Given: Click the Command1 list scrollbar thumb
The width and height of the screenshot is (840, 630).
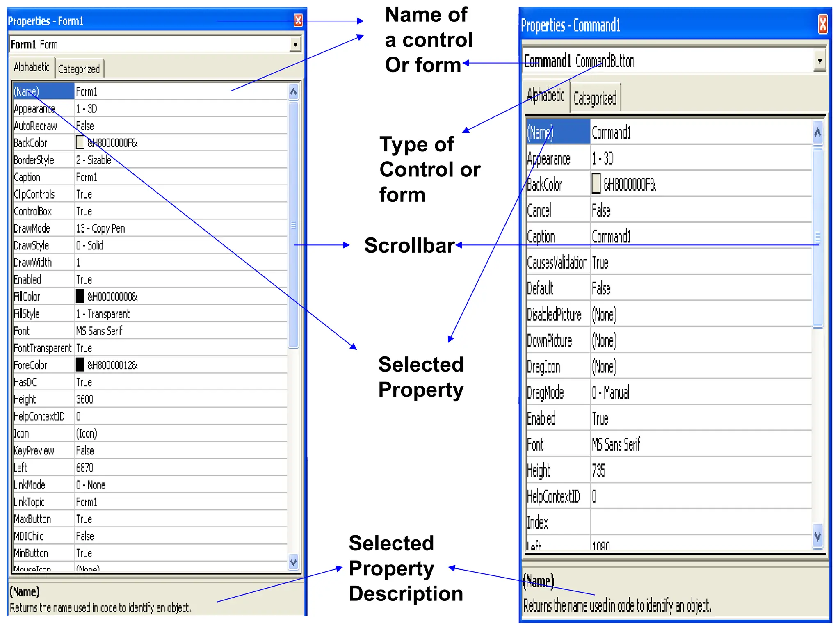Looking at the screenshot, I should point(817,238).
